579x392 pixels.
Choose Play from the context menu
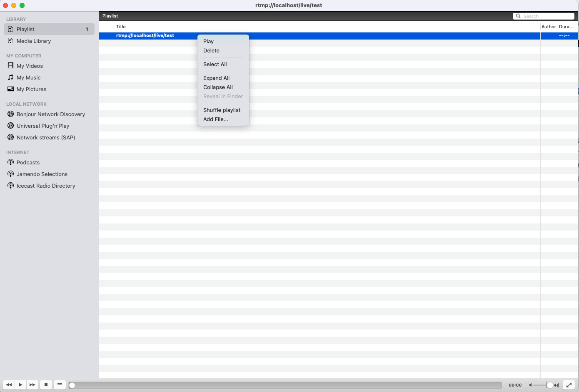point(208,41)
